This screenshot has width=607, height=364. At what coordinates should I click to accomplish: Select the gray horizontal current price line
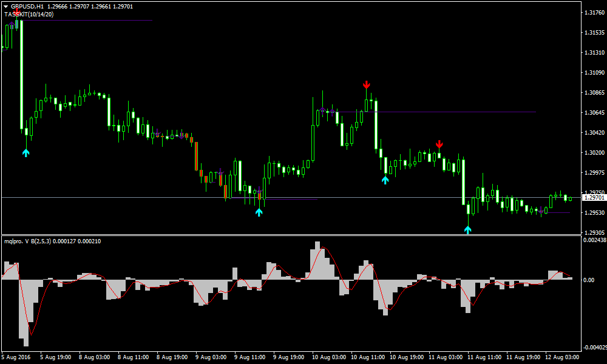click(x=121, y=198)
